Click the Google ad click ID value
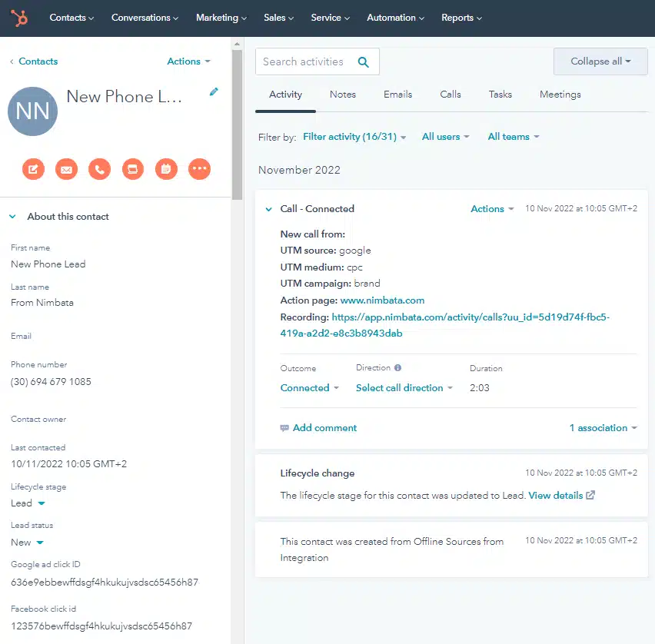655x644 pixels. [105, 583]
